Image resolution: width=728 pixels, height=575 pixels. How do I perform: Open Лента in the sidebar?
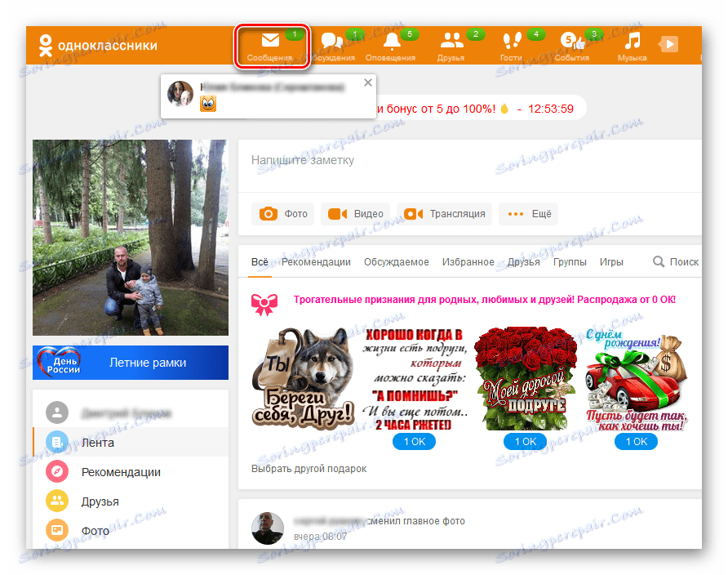pos(131,443)
